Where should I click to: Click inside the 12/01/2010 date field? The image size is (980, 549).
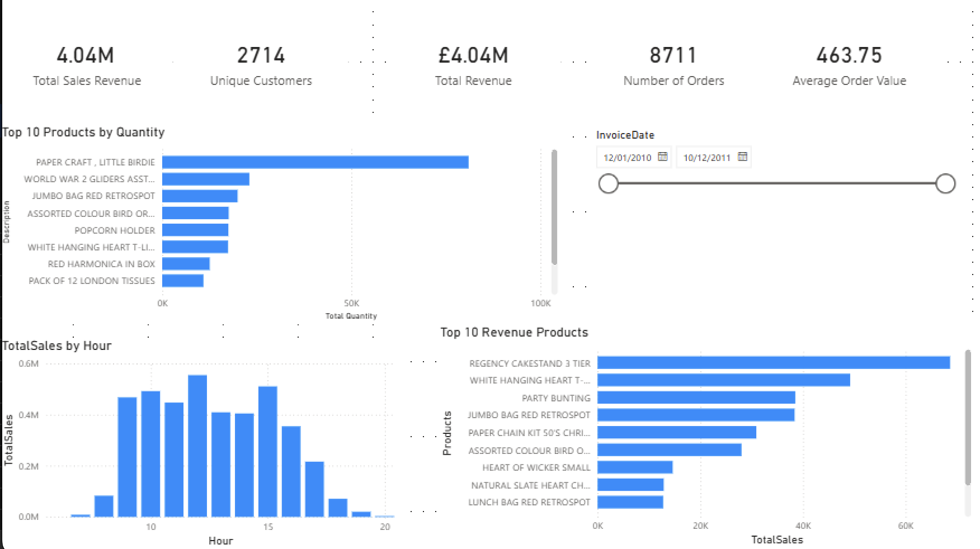pyautogui.click(x=626, y=158)
